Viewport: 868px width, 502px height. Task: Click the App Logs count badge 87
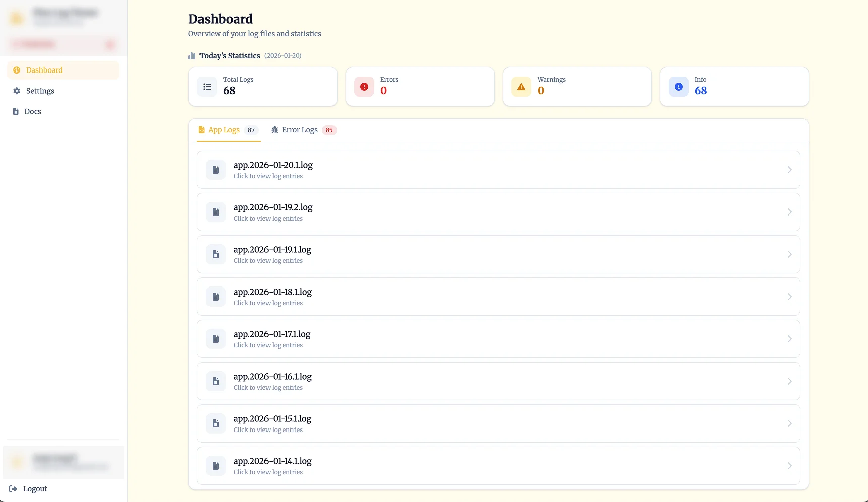[251, 130]
